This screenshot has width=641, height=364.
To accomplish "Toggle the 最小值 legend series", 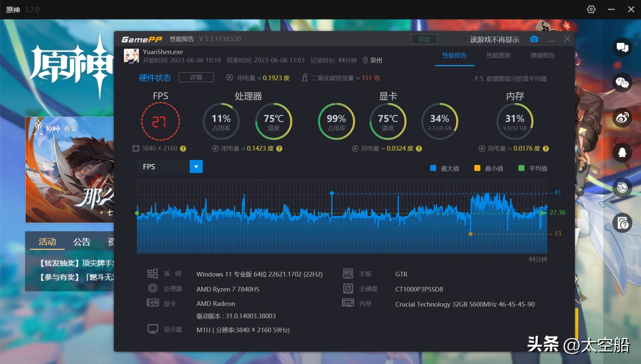I will click(489, 168).
